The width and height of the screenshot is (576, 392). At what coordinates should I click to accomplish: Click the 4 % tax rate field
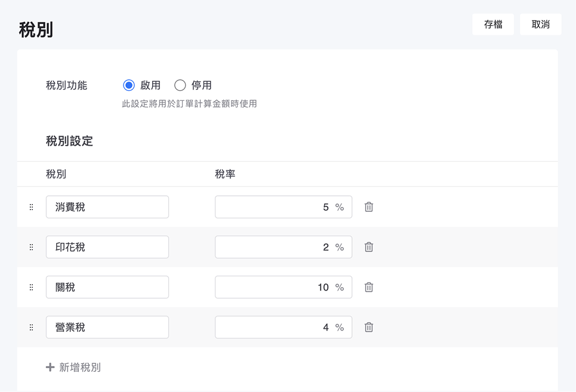[284, 327]
